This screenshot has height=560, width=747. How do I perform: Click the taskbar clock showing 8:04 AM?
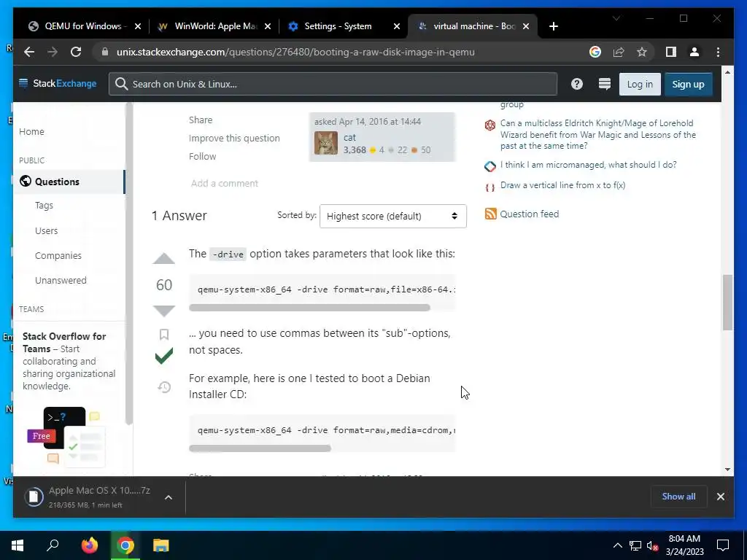(684, 545)
